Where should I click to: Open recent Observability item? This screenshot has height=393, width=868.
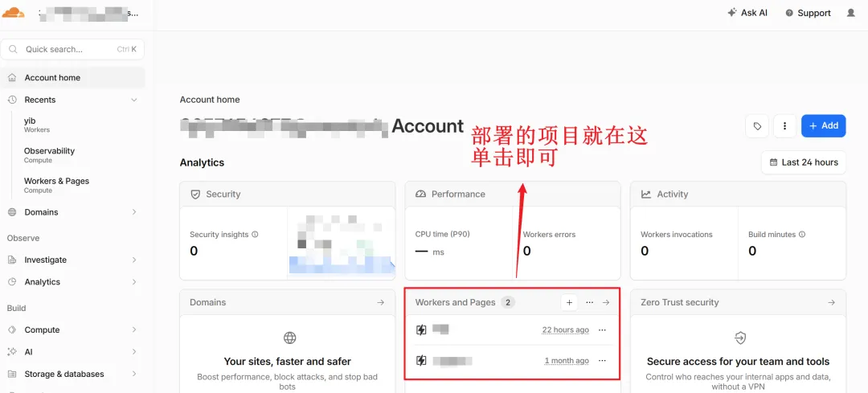click(x=49, y=155)
